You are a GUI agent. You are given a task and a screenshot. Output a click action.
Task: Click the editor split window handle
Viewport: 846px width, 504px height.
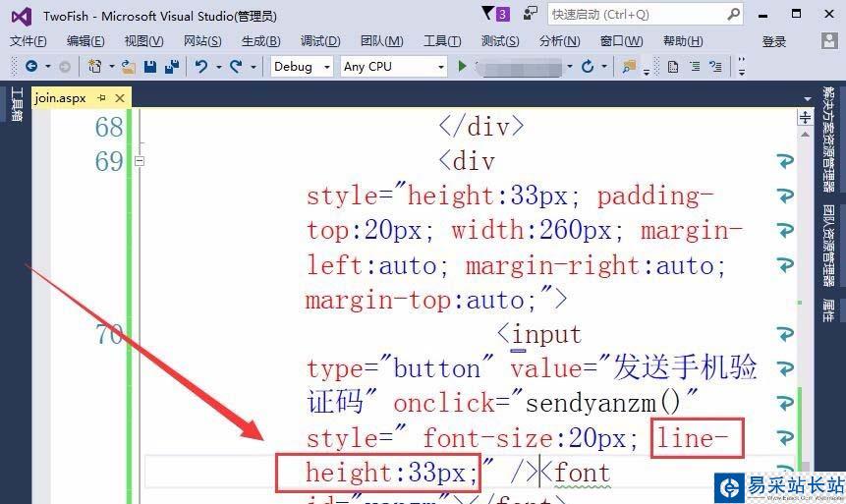[x=805, y=117]
